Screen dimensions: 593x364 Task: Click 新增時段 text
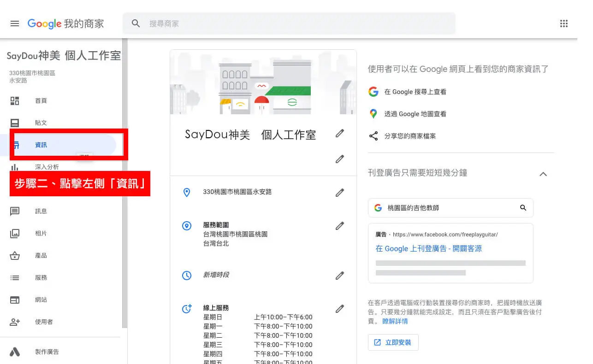[x=216, y=275]
